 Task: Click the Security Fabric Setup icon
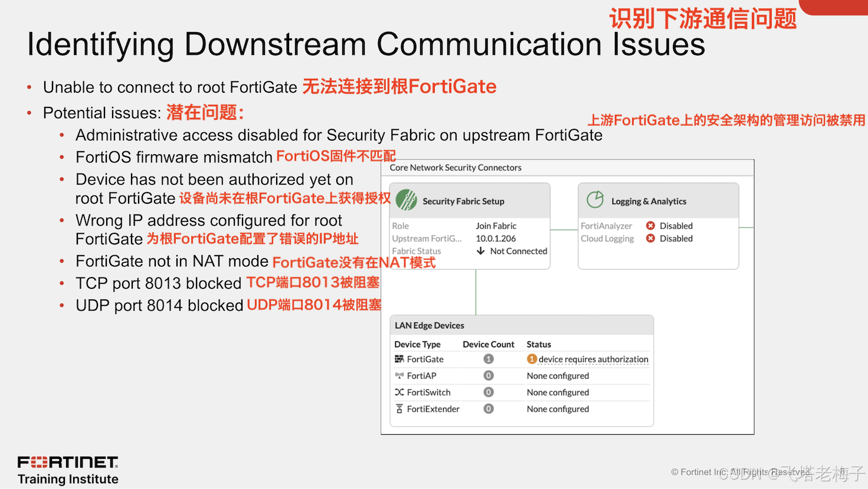406,200
